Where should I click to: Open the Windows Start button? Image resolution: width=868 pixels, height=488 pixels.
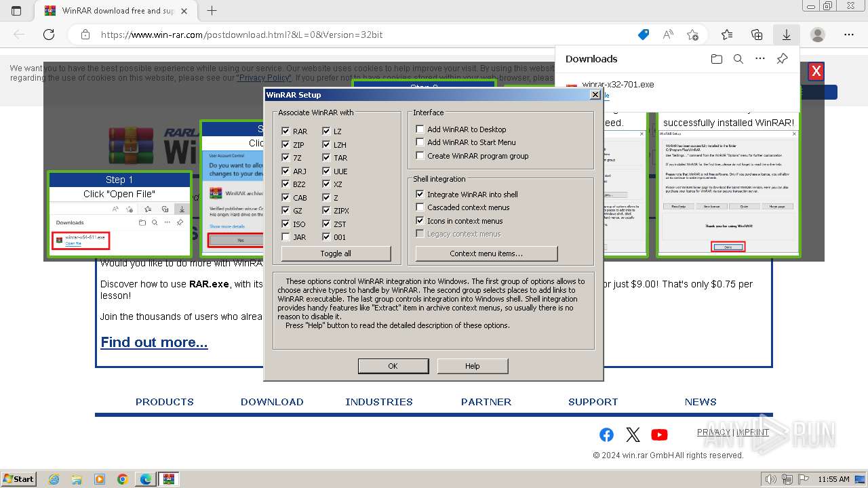19,479
